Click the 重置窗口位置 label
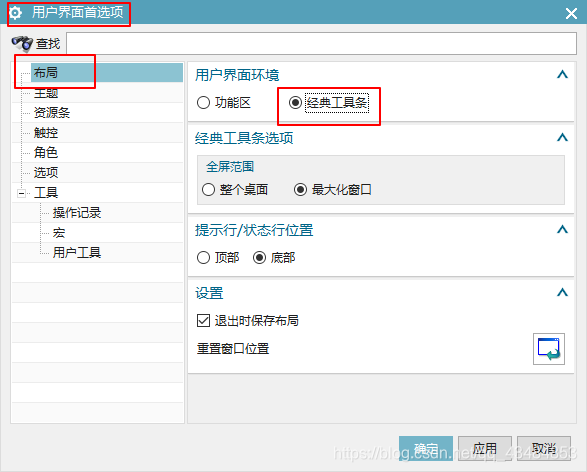Viewport: 587px width, 472px height. coord(233,348)
